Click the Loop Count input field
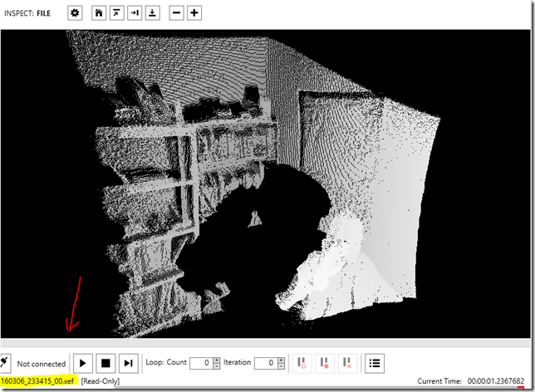 [202, 363]
